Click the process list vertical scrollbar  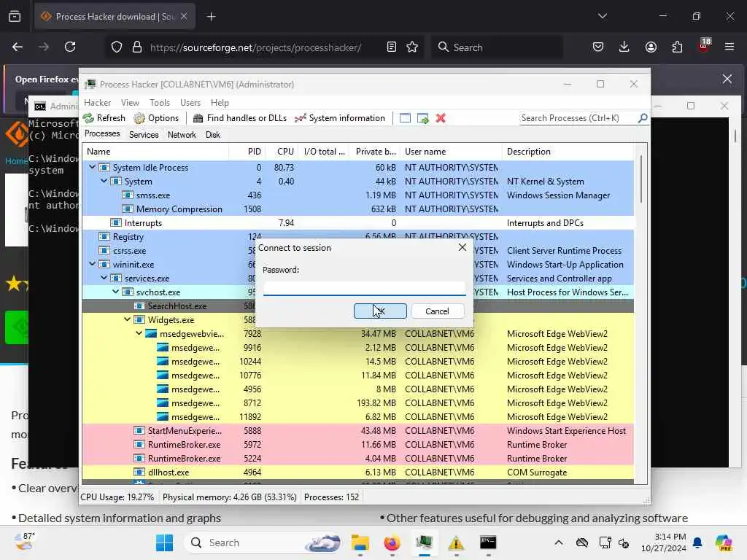coord(641,179)
